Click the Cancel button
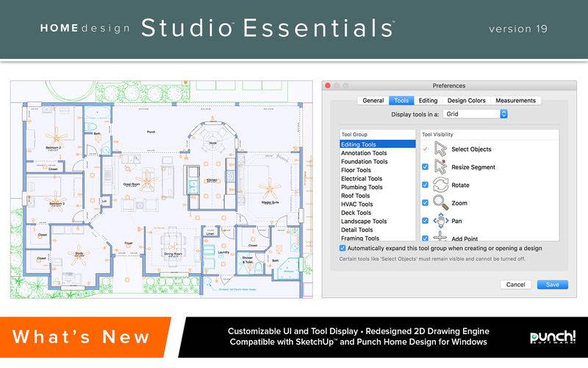This screenshot has width=588, height=368. click(515, 284)
